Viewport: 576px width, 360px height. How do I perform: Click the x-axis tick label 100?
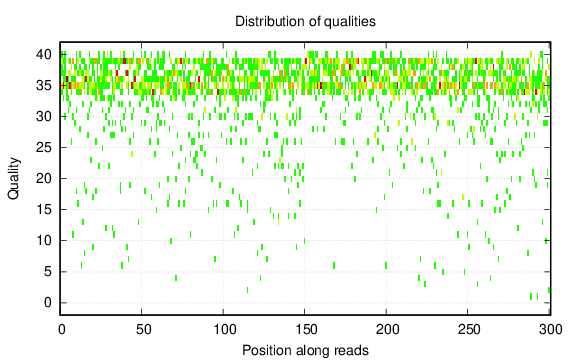tap(225, 330)
